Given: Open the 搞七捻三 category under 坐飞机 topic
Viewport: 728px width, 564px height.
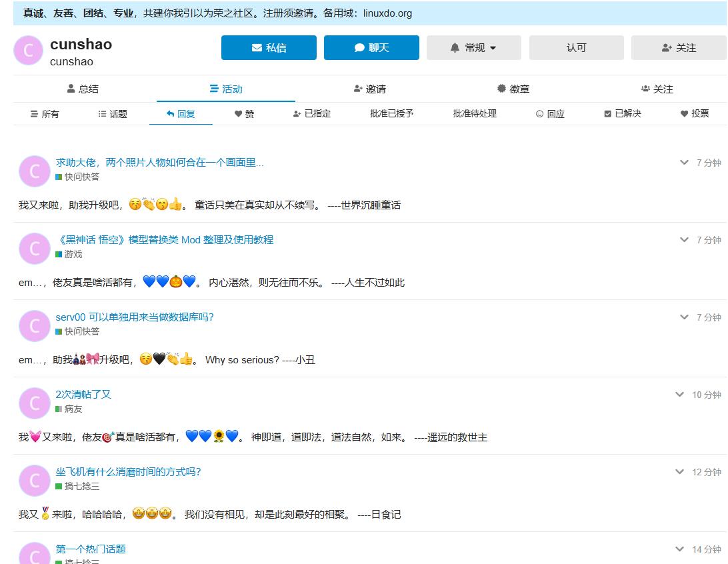Looking at the screenshot, I should (77, 486).
